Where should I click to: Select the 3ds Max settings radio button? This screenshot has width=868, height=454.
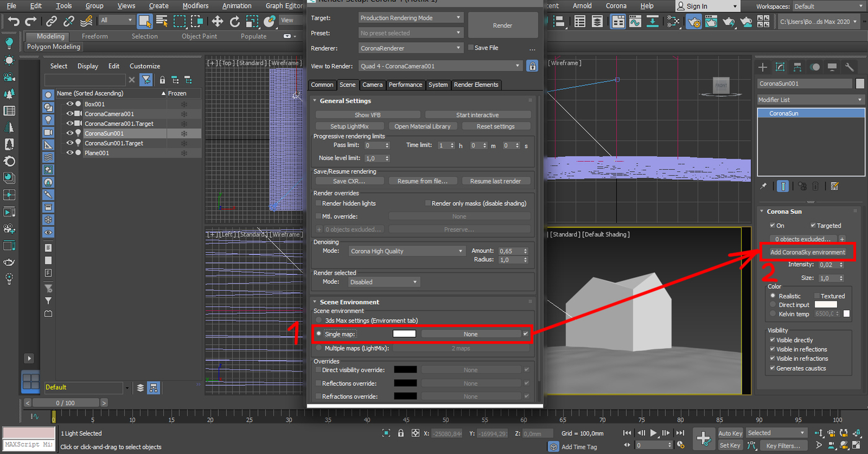pos(319,321)
